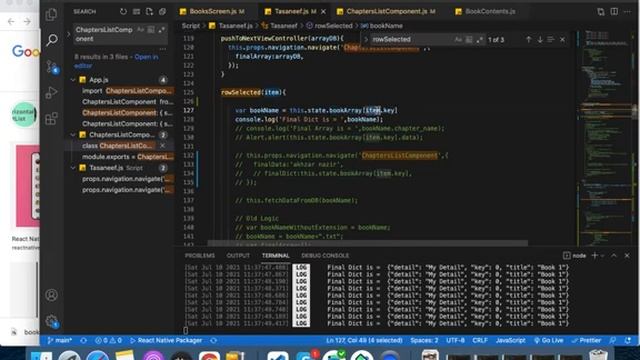Open a new search editor
Image resolution: width=640 pixels, height=360 pixels.
click(149, 11)
